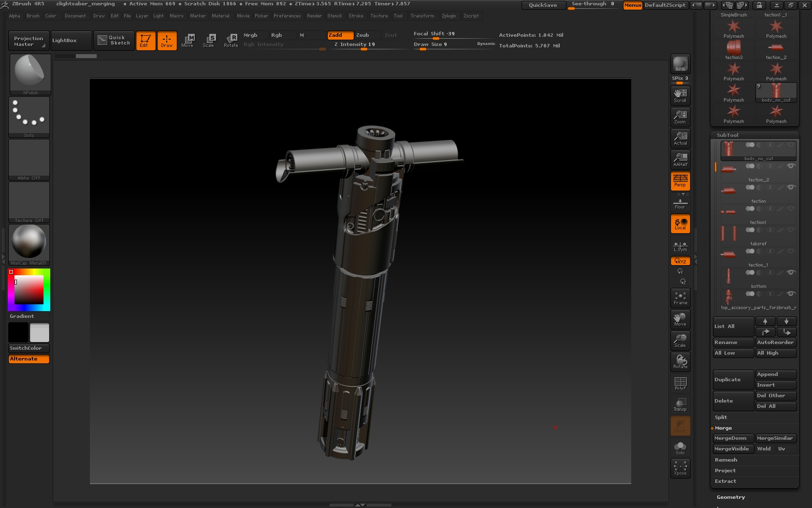
Task: Toggle Zadd mode
Action: point(340,35)
